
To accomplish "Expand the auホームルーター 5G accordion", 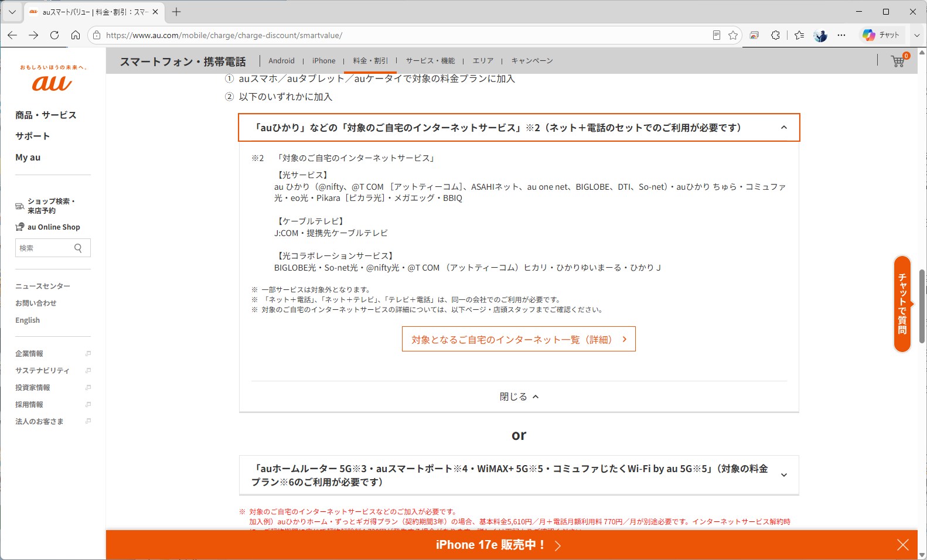I will coord(519,475).
